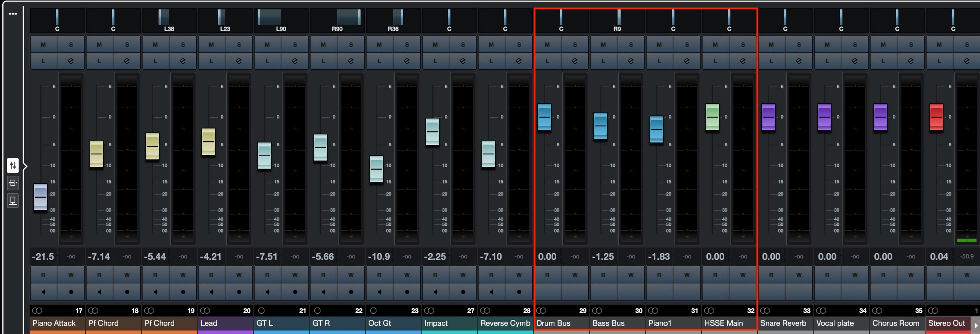Expand the left sidebar arrow

[25, 166]
